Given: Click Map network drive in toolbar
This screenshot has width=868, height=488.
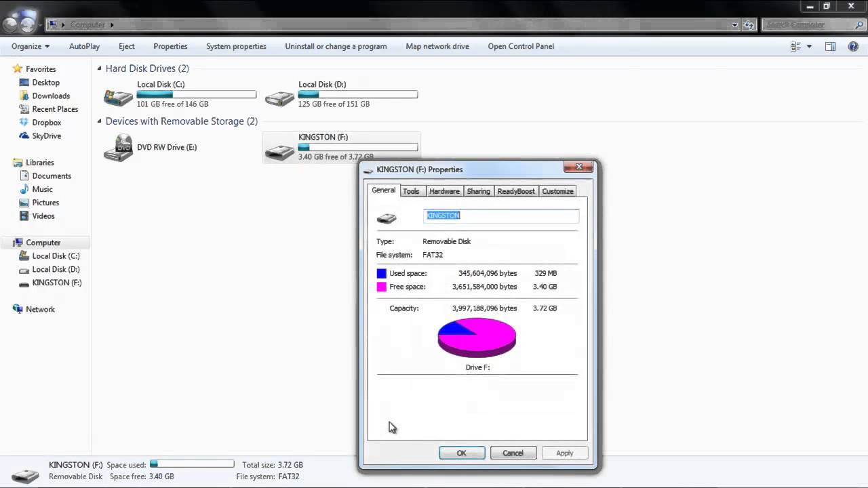Looking at the screenshot, I should 437,46.
